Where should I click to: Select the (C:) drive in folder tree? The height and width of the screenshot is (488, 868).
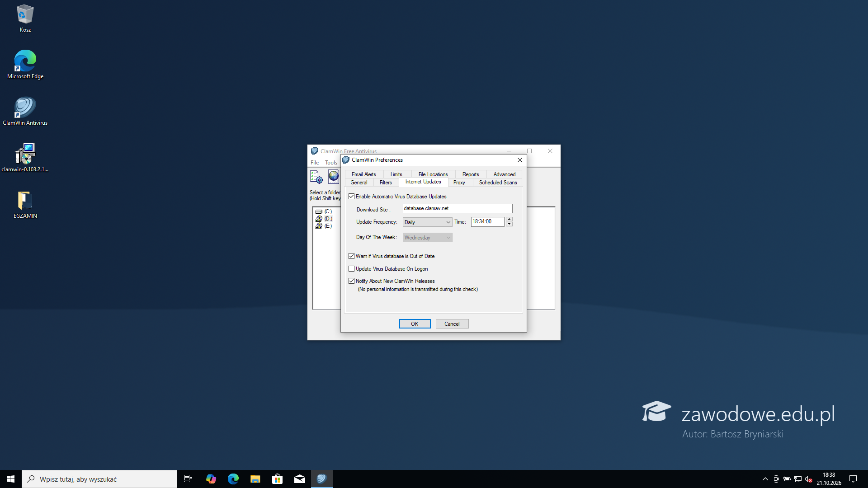point(324,211)
